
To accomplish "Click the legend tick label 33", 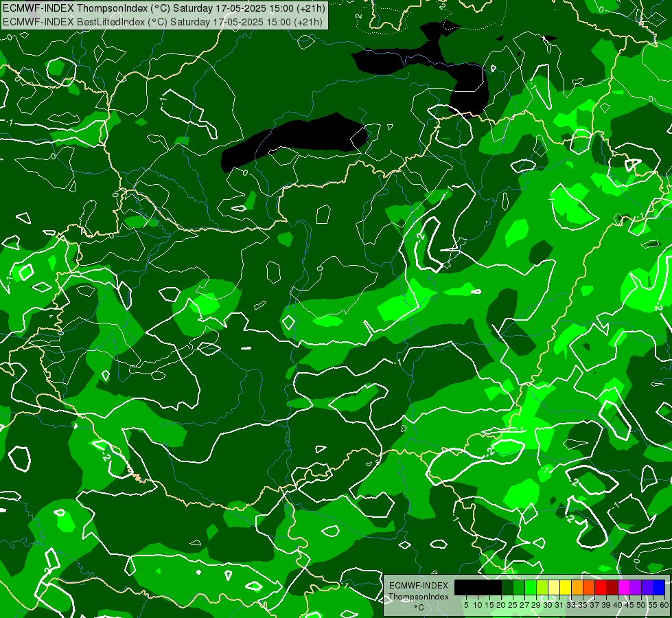I will (x=571, y=605).
